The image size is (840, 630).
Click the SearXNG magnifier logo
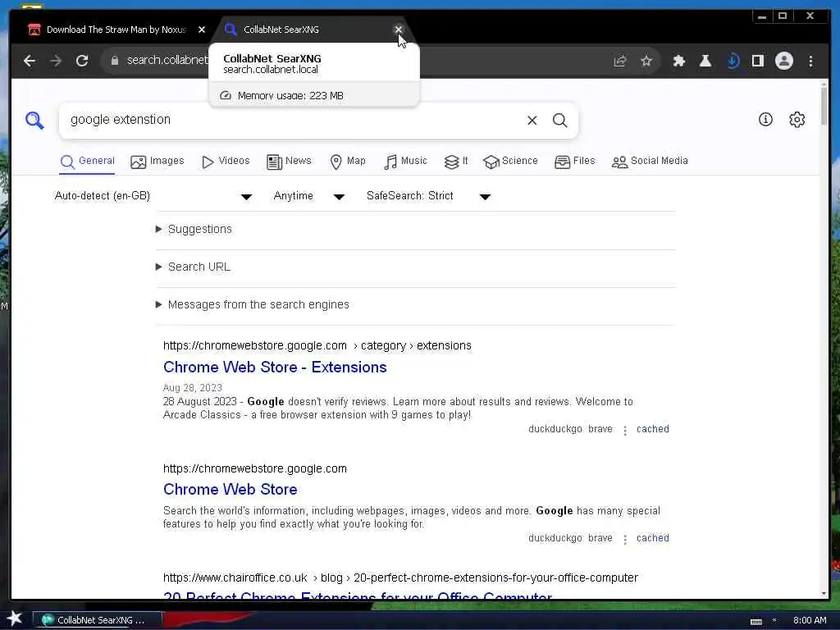click(x=34, y=120)
